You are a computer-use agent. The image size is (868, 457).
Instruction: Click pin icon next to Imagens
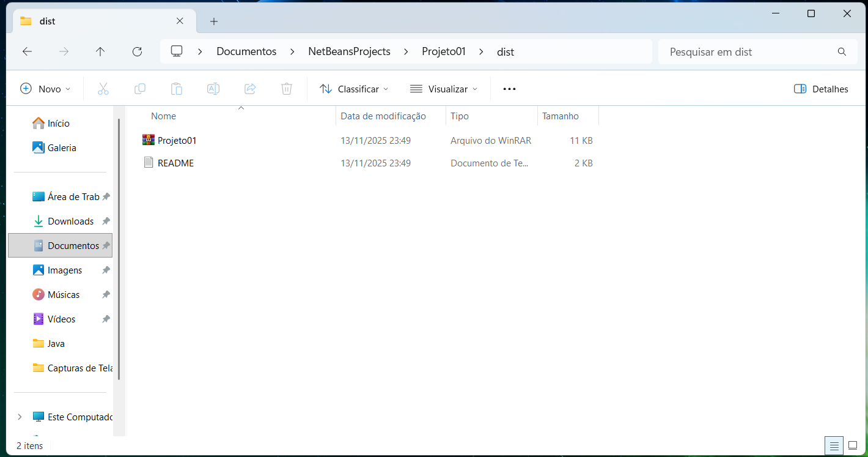[106, 270]
